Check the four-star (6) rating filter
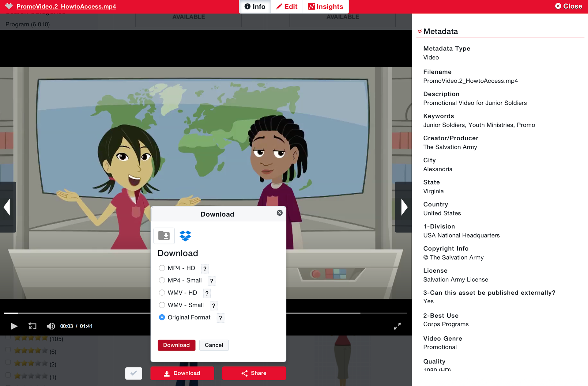588x386 pixels. pyautogui.click(x=8, y=350)
